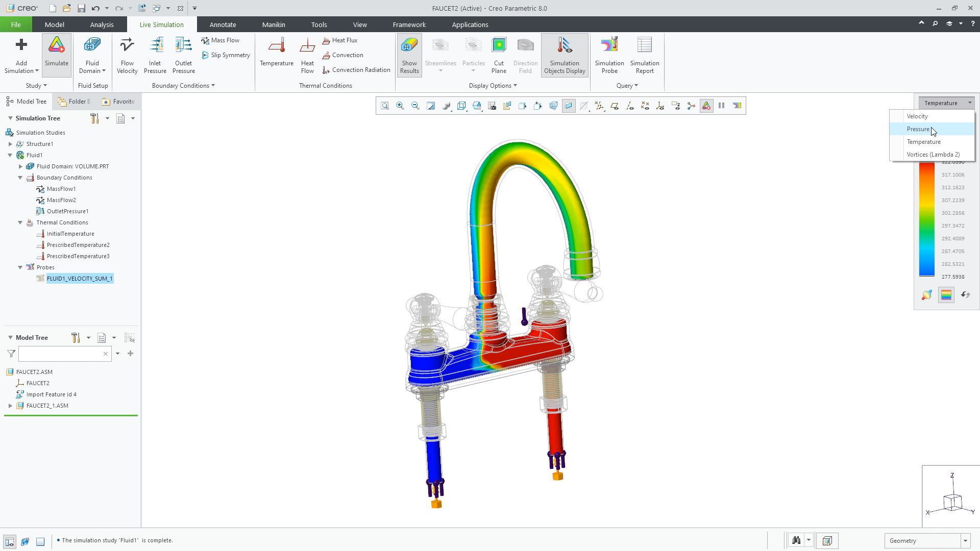Viewport: 980px width, 551px height.
Task: Toggle Simulation Objects Display
Action: 564,54
